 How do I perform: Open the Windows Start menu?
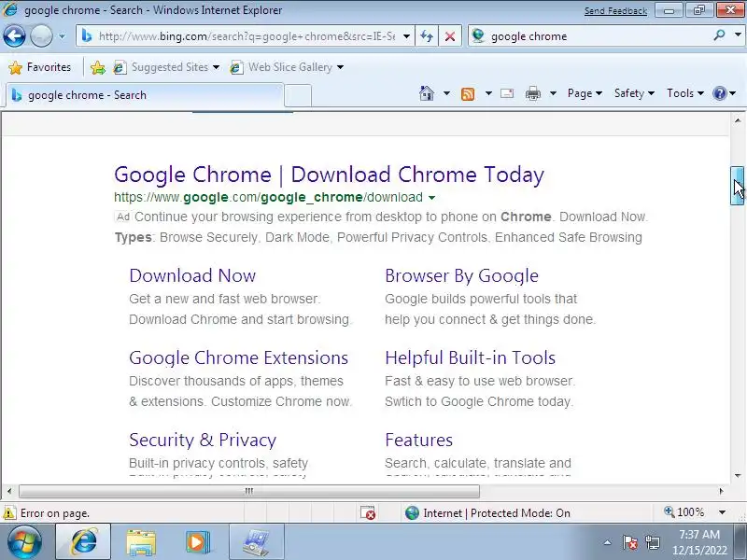(x=24, y=542)
